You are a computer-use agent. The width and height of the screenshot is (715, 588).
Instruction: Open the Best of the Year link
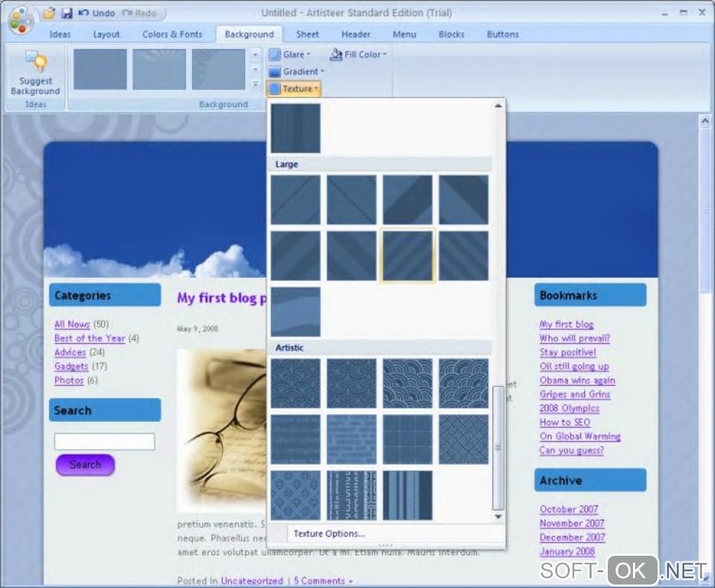[90, 339]
